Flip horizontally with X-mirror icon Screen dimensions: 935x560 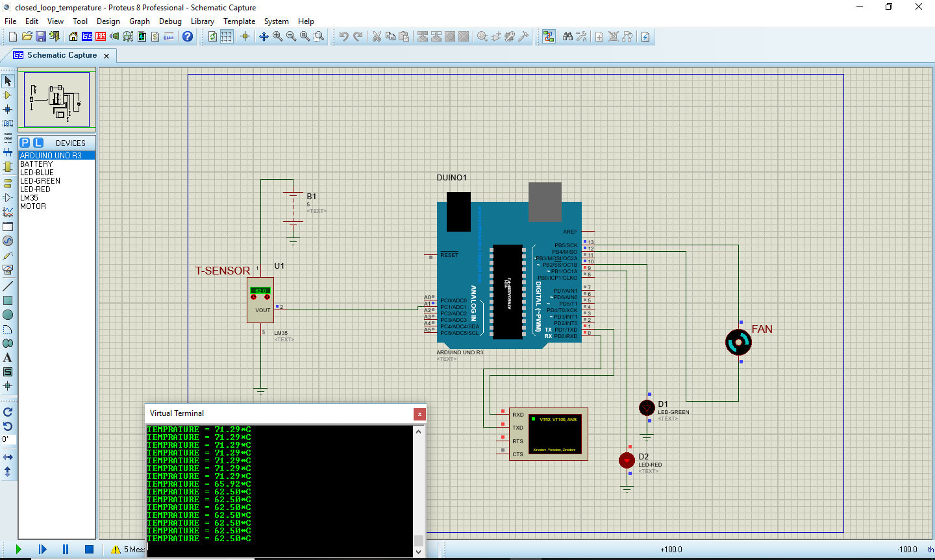tap(8, 457)
